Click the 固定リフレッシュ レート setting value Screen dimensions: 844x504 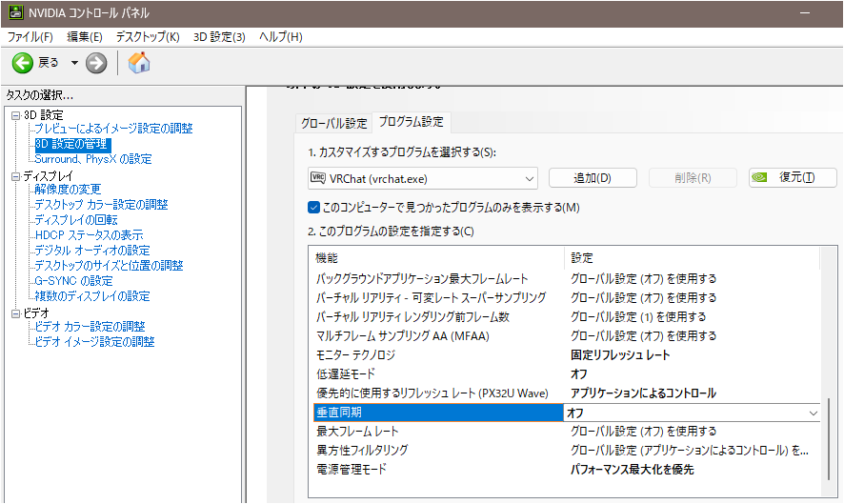coord(620,354)
